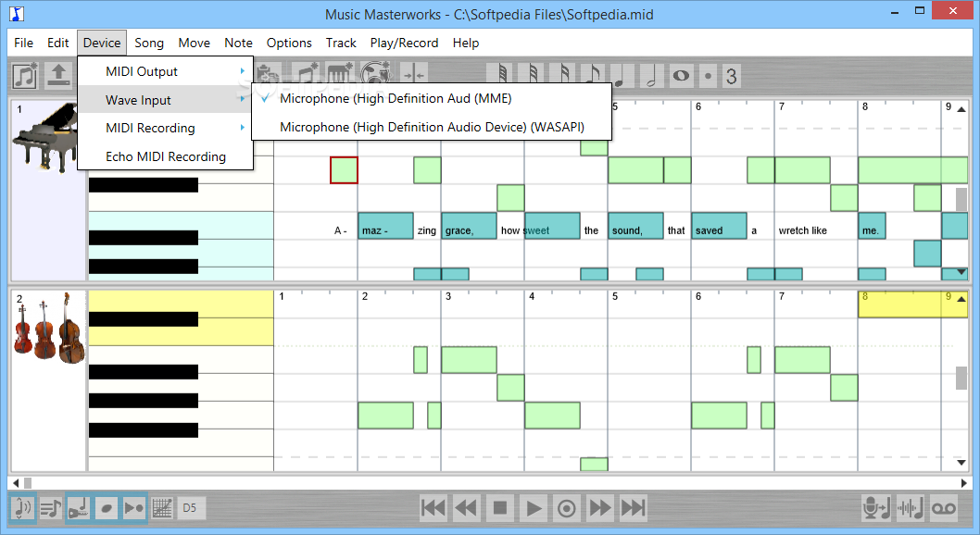Click track 1 vertical scroll down arrow
980x535 pixels.
coord(961,273)
